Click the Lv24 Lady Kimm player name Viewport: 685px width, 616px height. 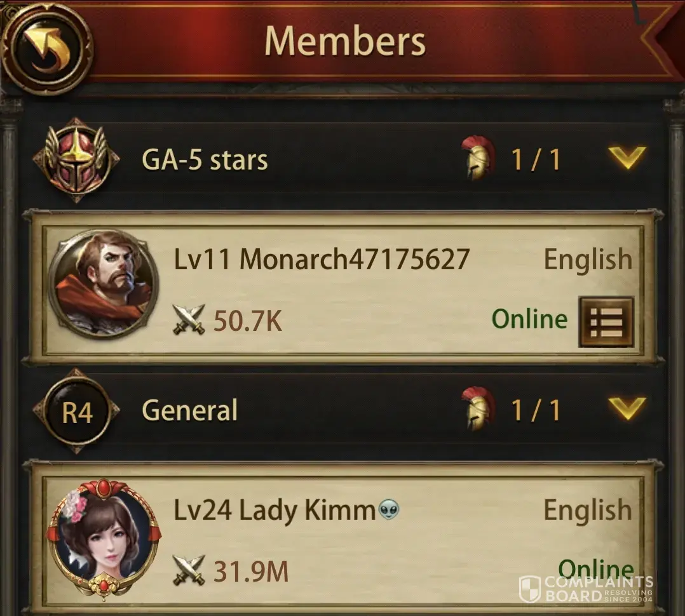click(x=275, y=511)
